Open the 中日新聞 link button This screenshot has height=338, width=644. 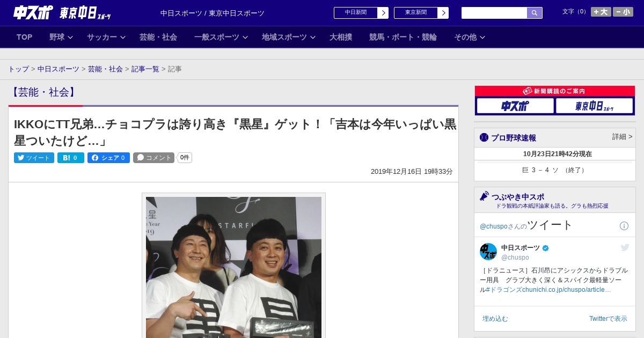point(356,13)
